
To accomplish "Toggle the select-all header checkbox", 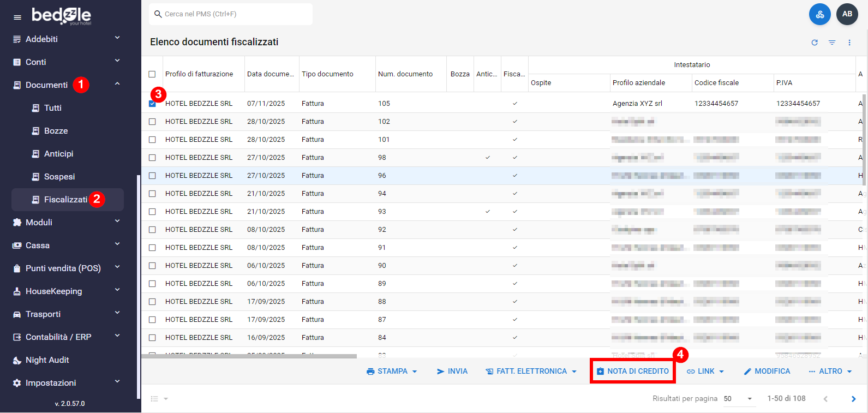I will pyautogui.click(x=152, y=74).
